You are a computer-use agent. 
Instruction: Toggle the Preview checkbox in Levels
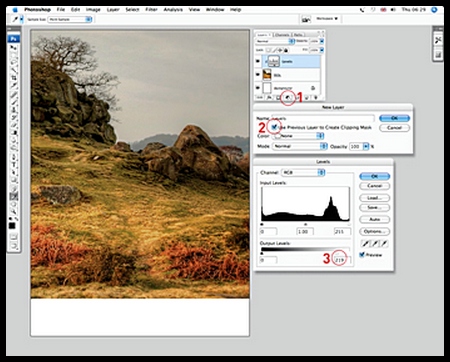coord(362,255)
